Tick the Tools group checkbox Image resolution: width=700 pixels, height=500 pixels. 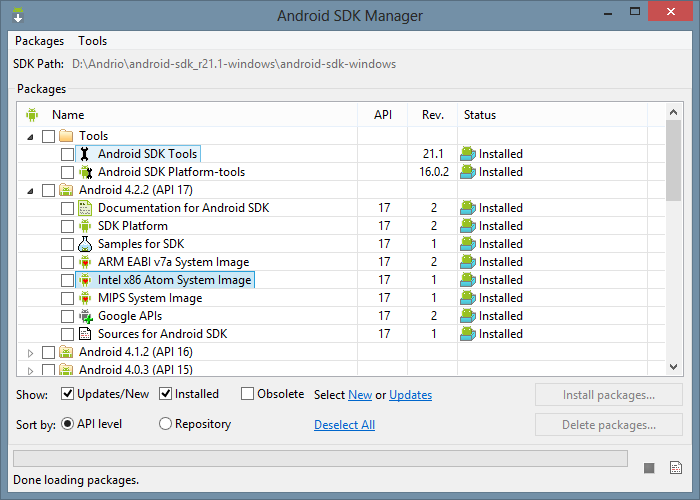pos(48,136)
